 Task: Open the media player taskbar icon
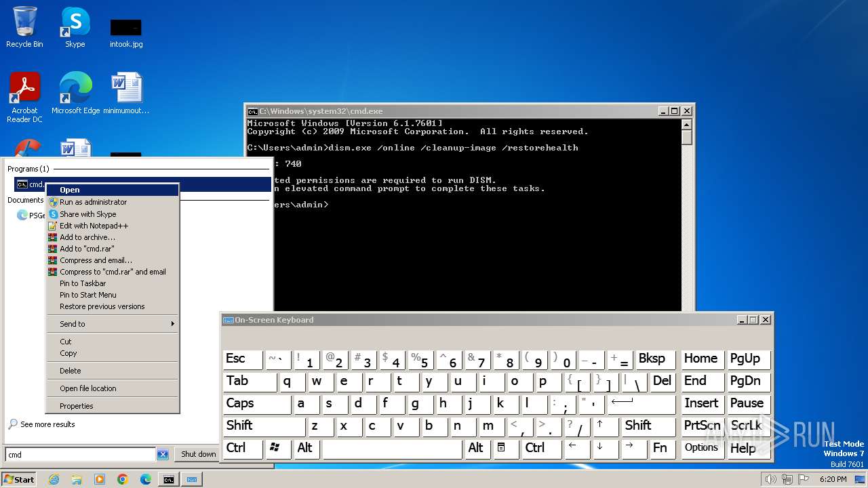click(100, 479)
